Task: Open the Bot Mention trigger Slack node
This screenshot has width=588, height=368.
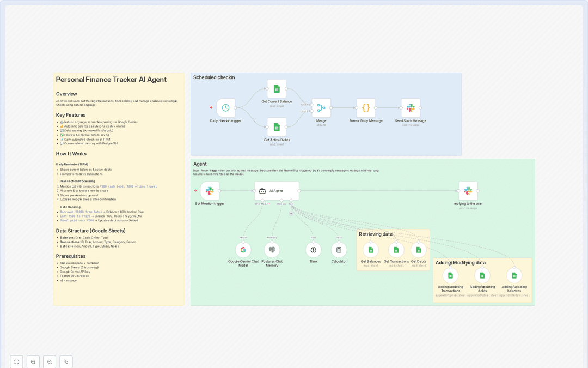Action: [209, 190]
